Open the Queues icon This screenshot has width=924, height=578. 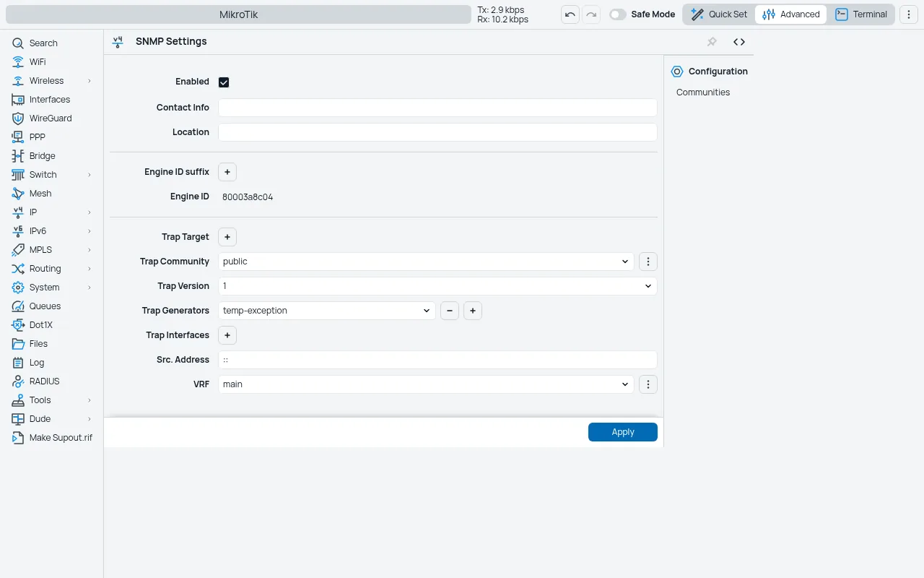[x=18, y=306]
